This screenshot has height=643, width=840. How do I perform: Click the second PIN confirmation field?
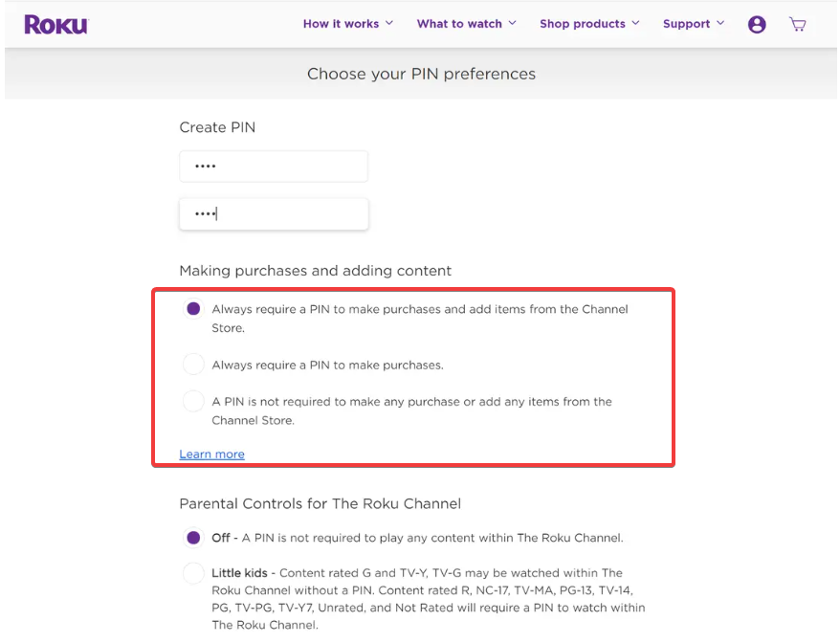tap(274, 214)
